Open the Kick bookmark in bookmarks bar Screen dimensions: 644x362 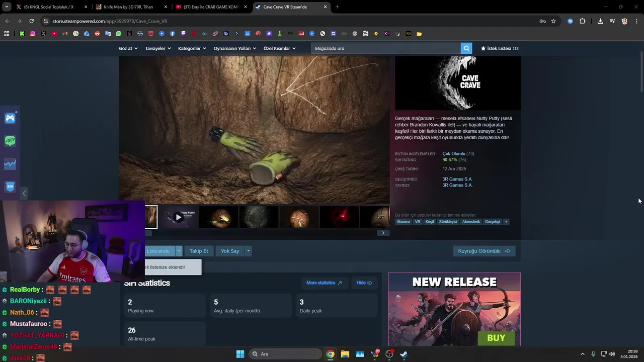click(x=22, y=34)
